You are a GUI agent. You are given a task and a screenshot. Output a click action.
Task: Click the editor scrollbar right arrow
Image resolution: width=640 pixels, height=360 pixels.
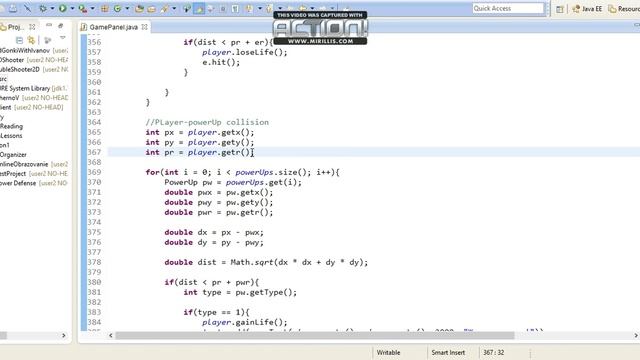636,336
